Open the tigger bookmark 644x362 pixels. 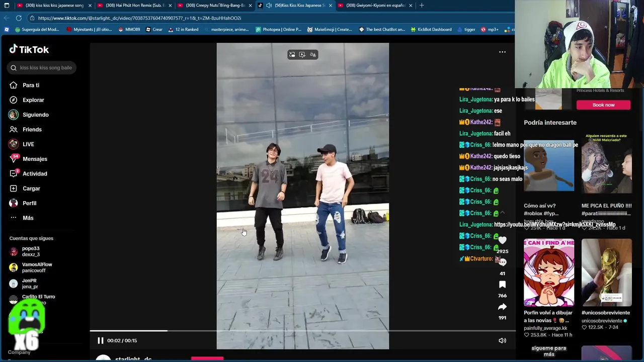466,30
